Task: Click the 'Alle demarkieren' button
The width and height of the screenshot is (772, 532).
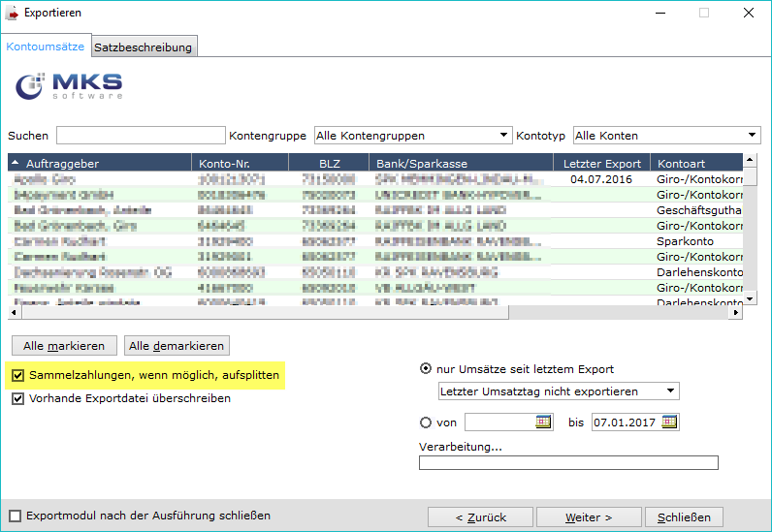Action: click(177, 346)
